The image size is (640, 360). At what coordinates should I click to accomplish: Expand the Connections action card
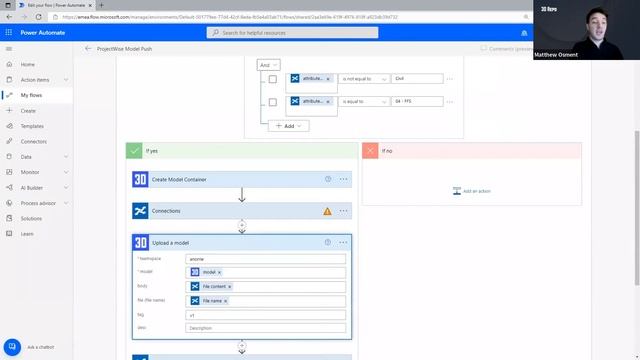click(x=242, y=211)
